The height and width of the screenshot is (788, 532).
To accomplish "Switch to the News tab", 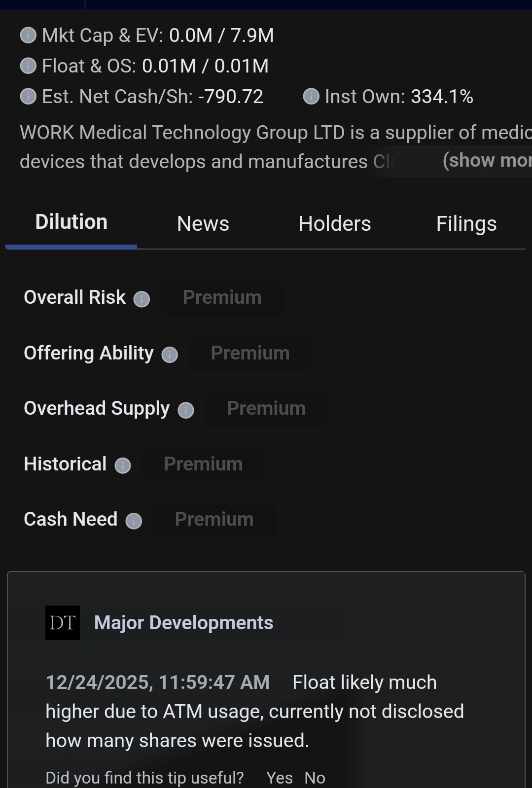I will pos(203,224).
